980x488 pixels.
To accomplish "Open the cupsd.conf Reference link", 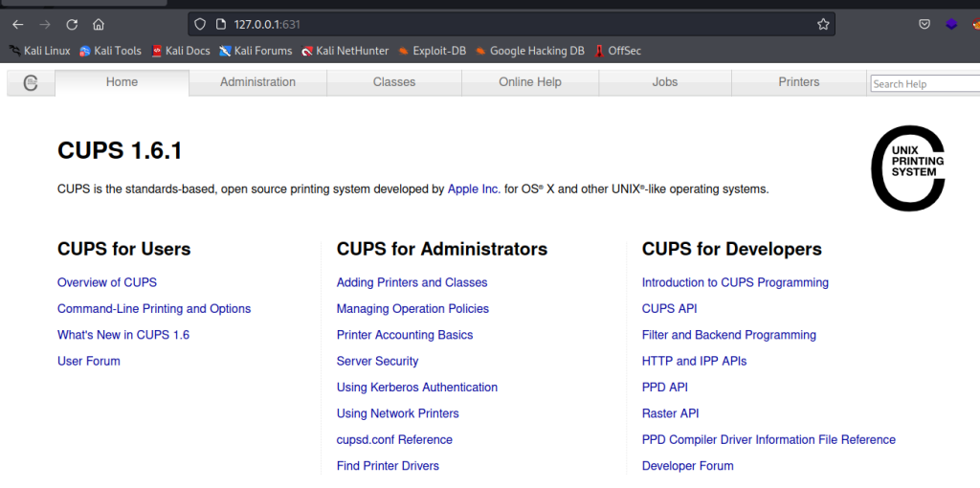I will click(394, 440).
